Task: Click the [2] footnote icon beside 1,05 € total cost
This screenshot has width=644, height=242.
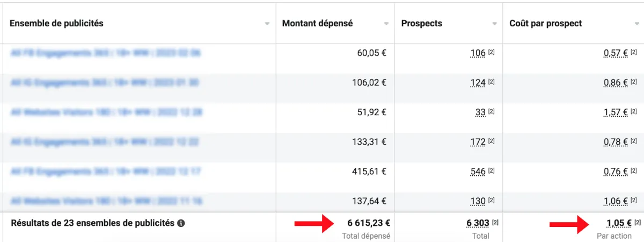Action: (x=638, y=222)
